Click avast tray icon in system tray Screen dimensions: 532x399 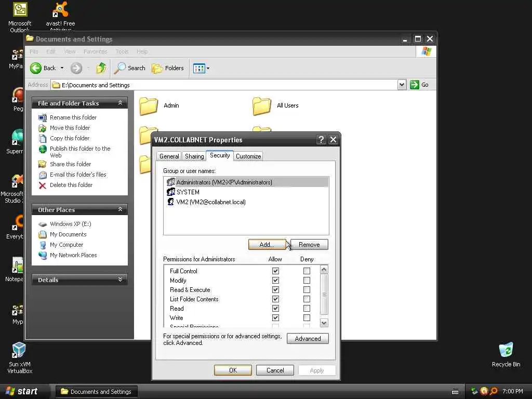pyautogui.click(x=484, y=391)
